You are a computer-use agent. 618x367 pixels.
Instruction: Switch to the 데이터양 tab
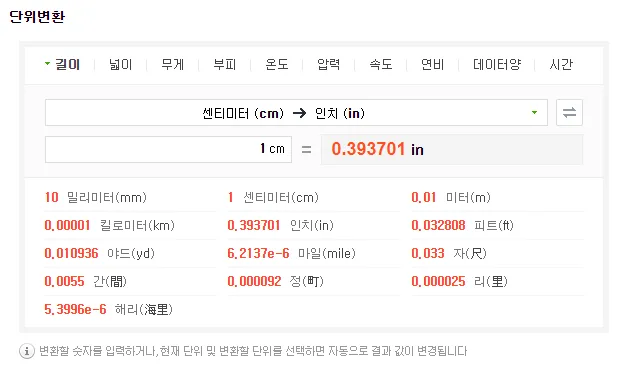coord(497,64)
